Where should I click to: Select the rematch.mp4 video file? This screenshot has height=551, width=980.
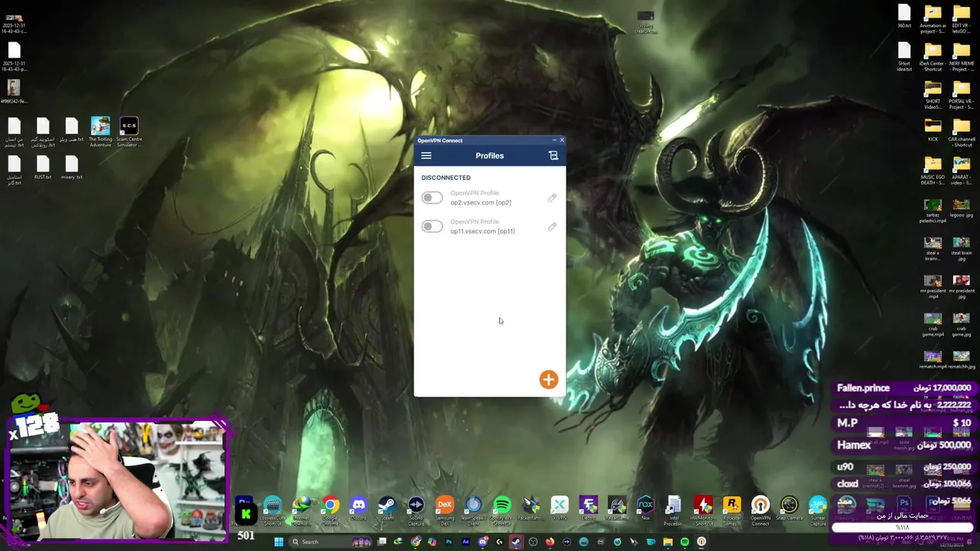coord(933,360)
